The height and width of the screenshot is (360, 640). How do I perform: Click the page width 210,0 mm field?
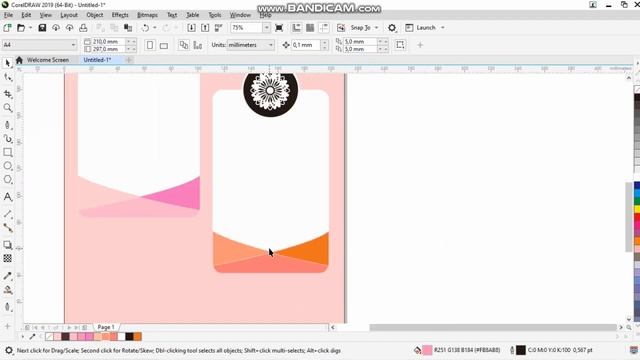108,41
